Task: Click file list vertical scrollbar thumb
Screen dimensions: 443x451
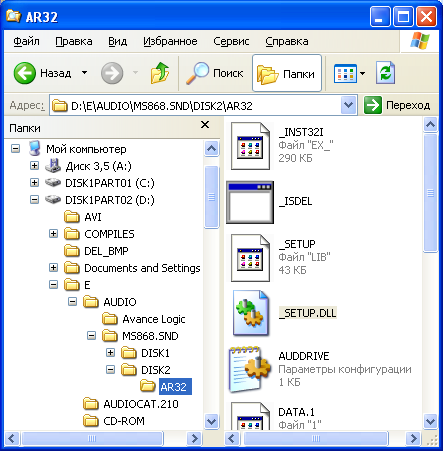Action: click(430, 193)
